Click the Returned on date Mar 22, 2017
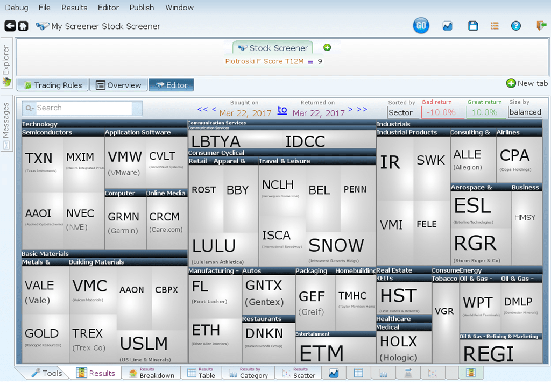This screenshot has height=392, width=551. pyautogui.click(x=319, y=113)
